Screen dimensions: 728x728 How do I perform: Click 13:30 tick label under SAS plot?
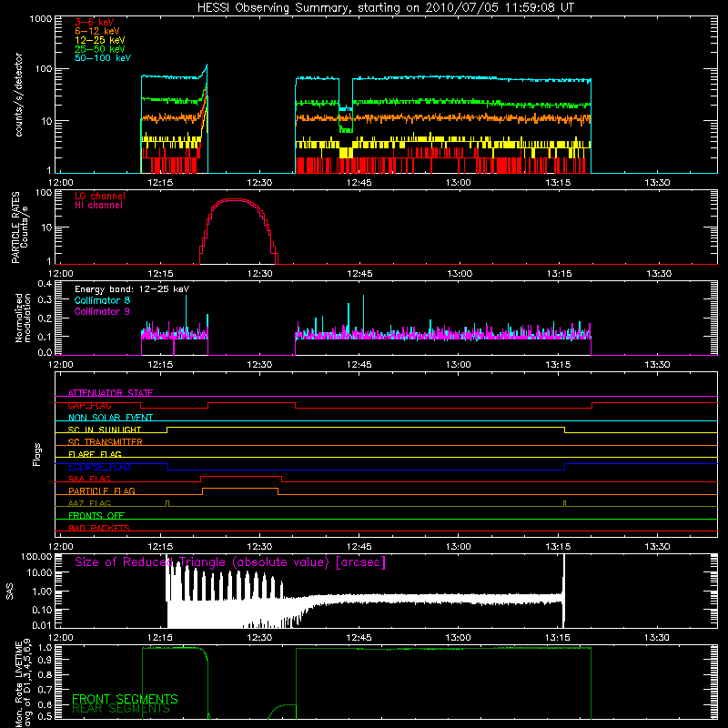pyautogui.click(x=657, y=638)
